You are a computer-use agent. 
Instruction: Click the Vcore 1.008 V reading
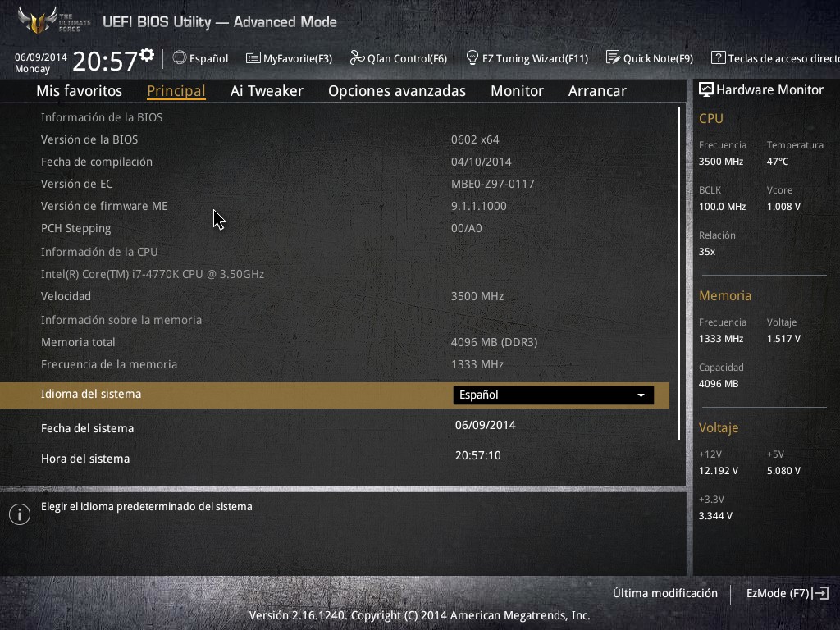click(783, 206)
